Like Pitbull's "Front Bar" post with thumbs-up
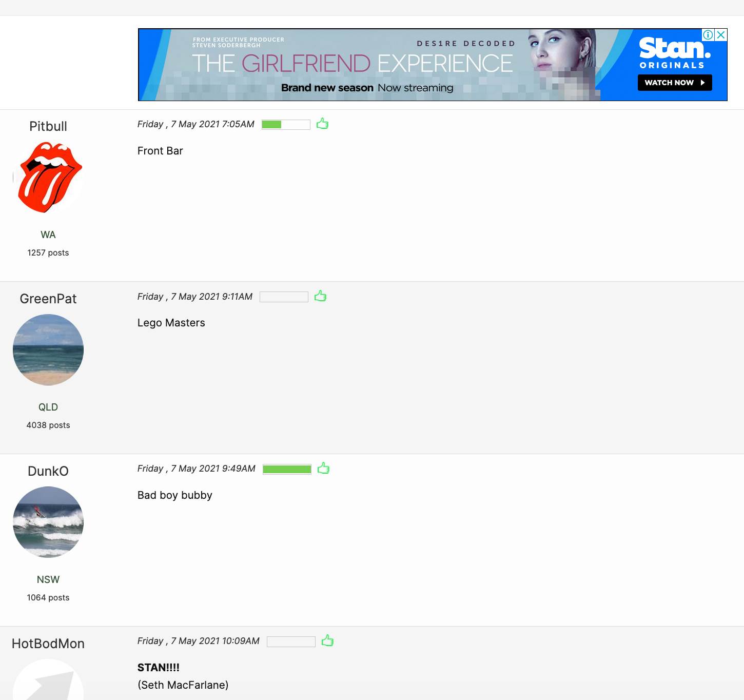The width and height of the screenshot is (744, 700). (322, 124)
